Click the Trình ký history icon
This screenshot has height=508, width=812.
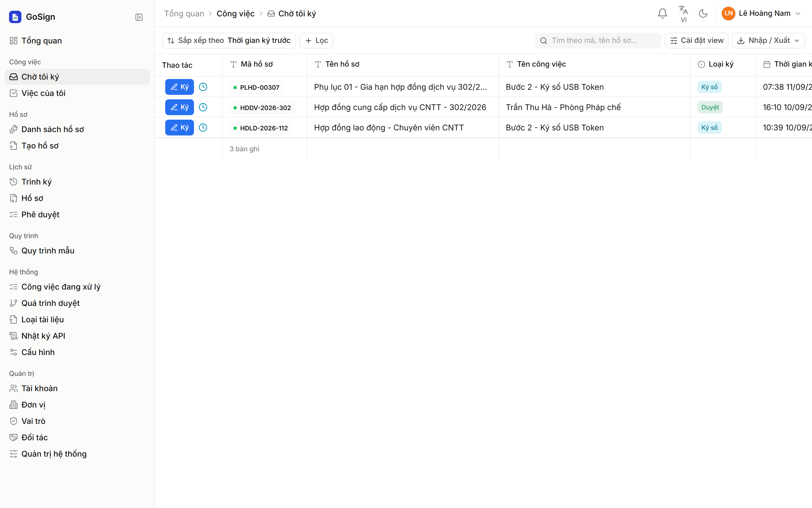(14, 182)
